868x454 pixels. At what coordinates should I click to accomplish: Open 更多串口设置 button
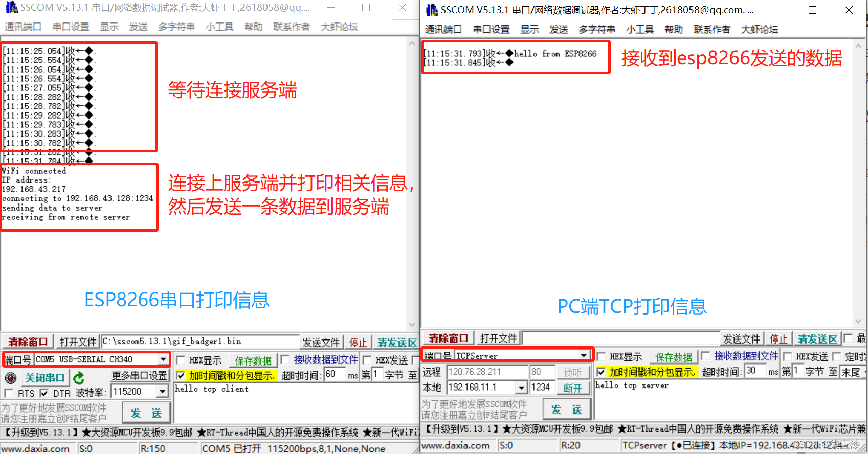click(x=140, y=376)
